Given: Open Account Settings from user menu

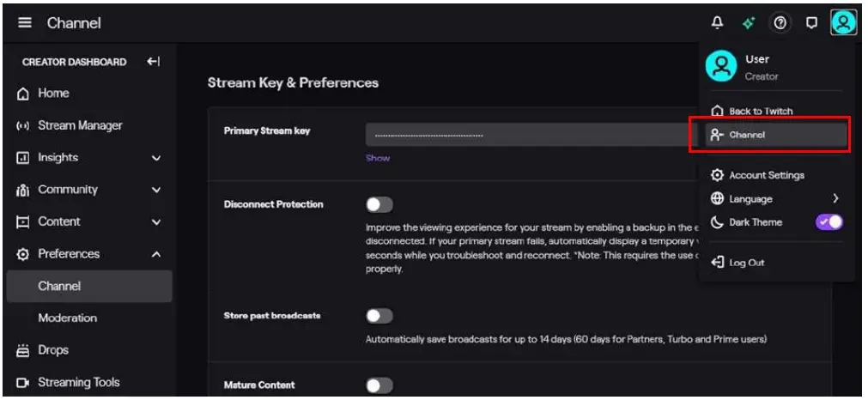Looking at the screenshot, I should [x=766, y=175].
